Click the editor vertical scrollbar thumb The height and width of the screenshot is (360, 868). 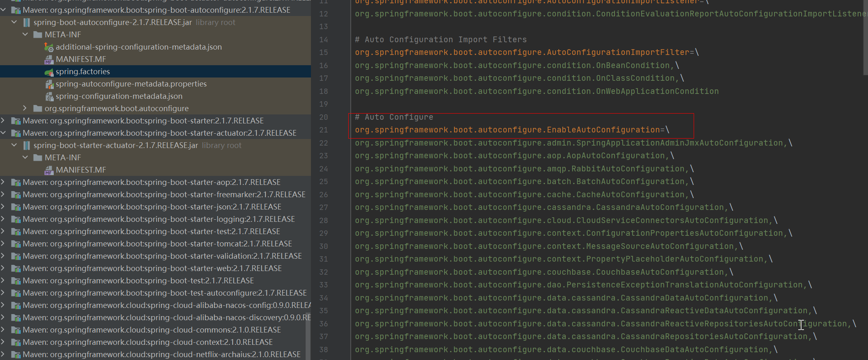[x=865, y=37]
